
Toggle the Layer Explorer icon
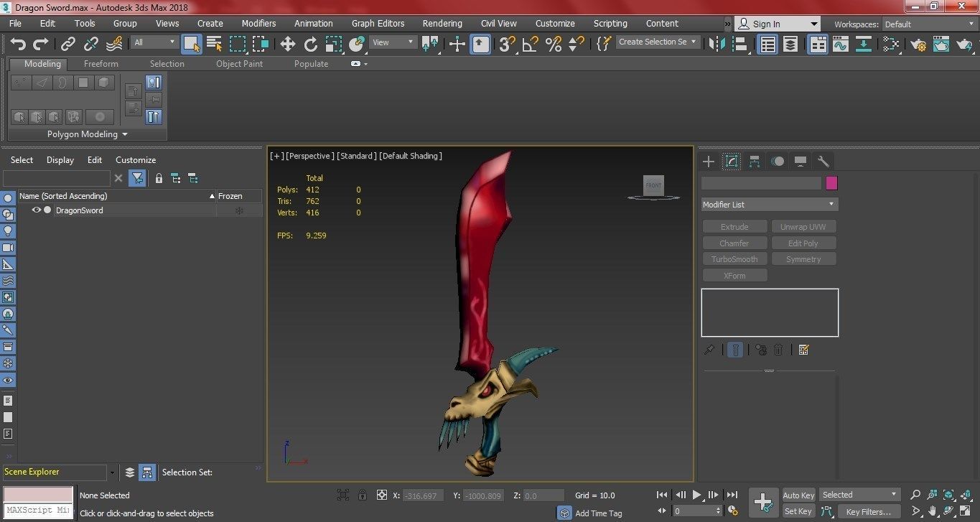pyautogui.click(x=790, y=44)
